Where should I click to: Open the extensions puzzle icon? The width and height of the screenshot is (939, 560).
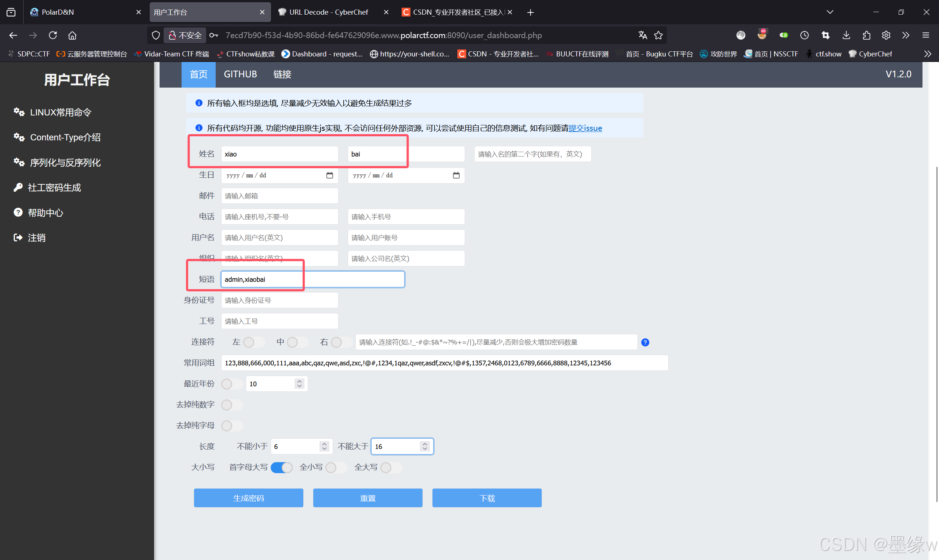(x=866, y=35)
